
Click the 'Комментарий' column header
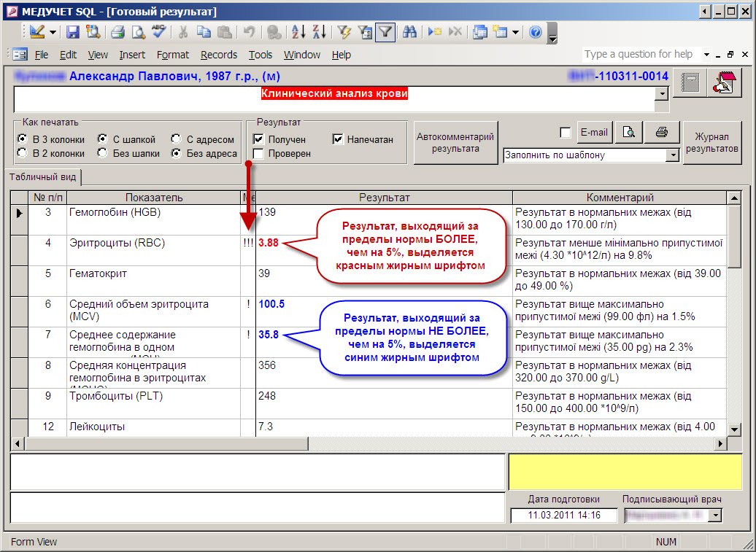pos(620,198)
